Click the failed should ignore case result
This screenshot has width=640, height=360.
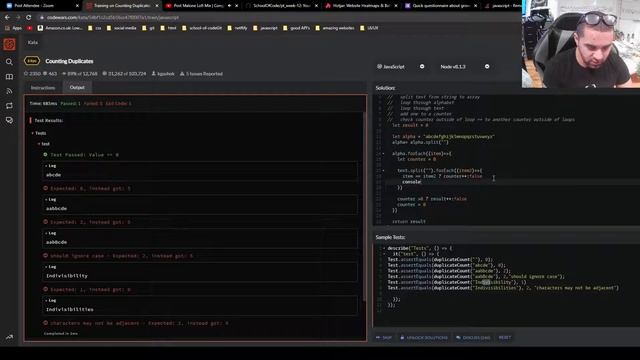point(118,256)
